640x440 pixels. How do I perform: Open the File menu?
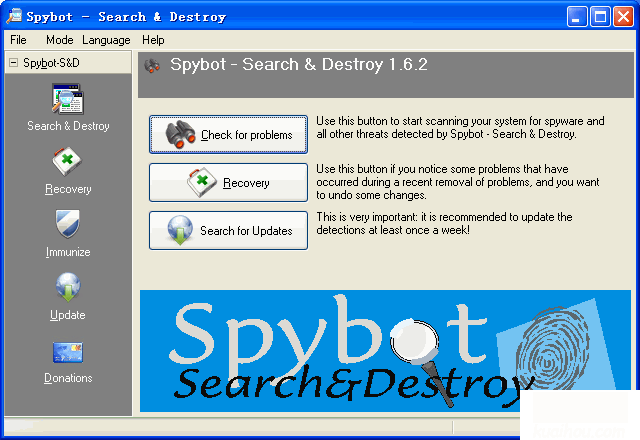tap(18, 40)
